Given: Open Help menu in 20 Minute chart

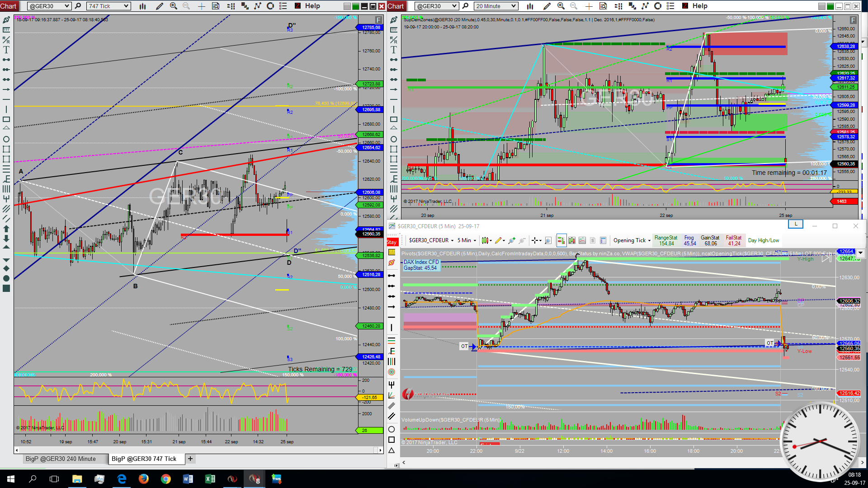Looking at the screenshot, I should coord(700,6).
